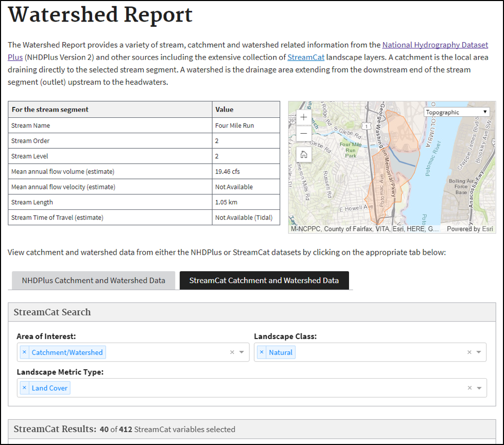
Task: Expand the Landscape Class dropdown arrow
Action: coord(479,352)
